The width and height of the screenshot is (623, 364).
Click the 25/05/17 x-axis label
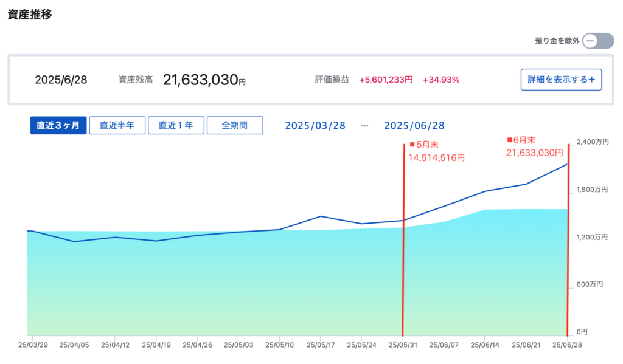321,345
